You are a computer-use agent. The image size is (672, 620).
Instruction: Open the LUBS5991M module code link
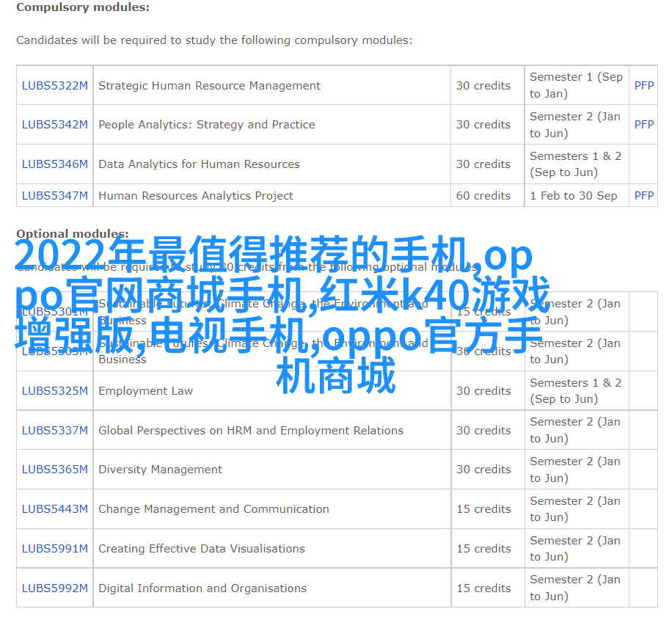pos(55,549)
